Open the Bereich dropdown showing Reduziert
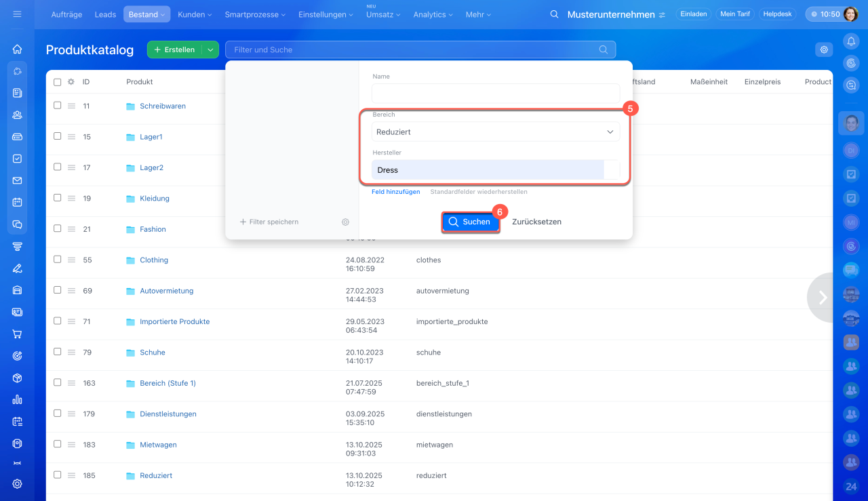 coord(496,132)
